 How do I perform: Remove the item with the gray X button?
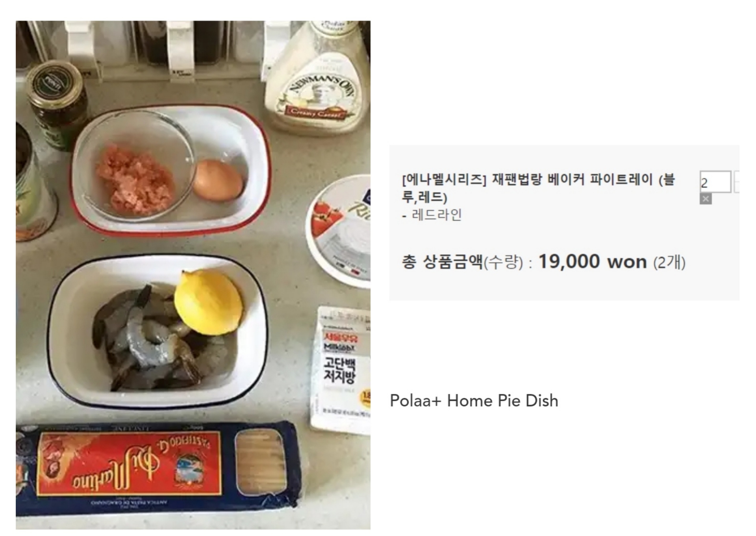click(x=705, y=199)
